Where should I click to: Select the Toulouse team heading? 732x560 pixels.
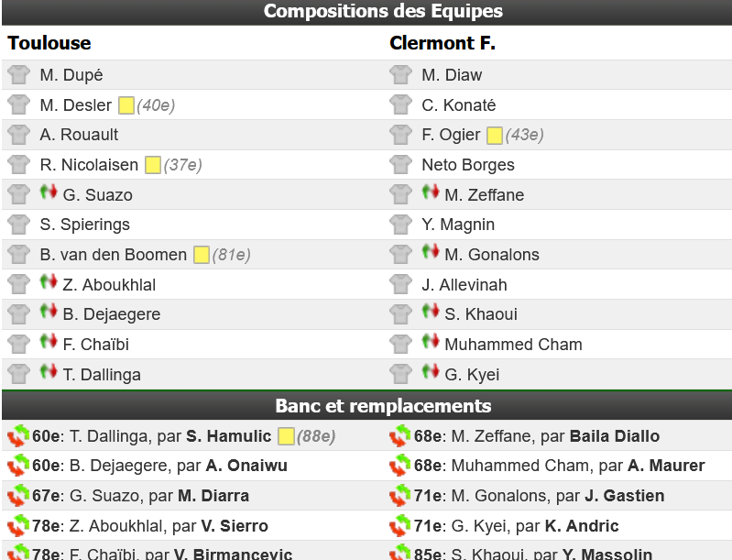pos(49,43)
